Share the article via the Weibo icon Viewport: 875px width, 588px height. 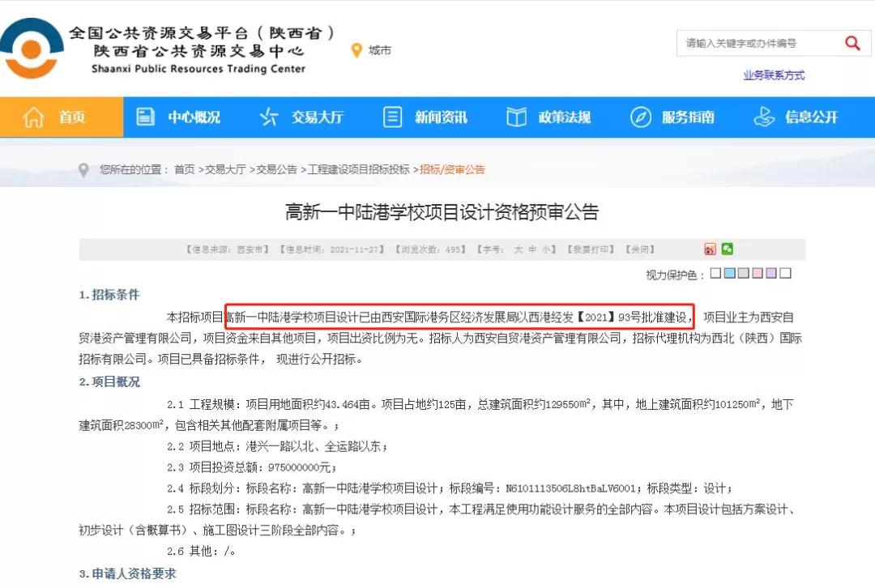coord(711,249)
